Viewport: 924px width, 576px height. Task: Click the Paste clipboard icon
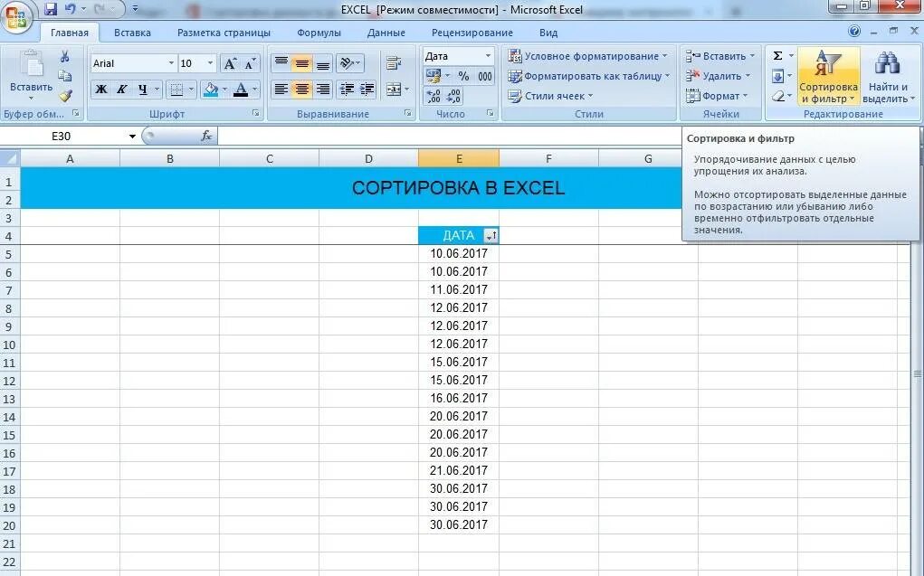[x=31, y=63]
